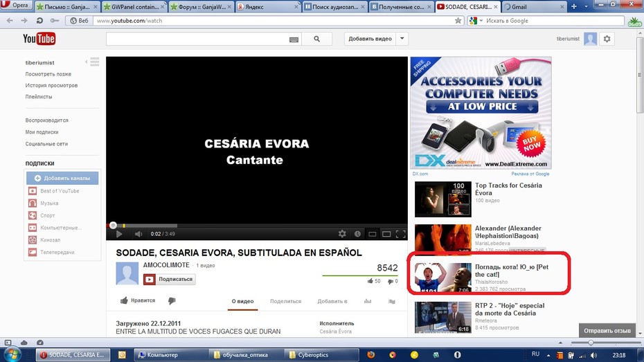Subscribe with the Подписаться button
The width and height of the screenshot is (644, 362).
coord(169,279)
